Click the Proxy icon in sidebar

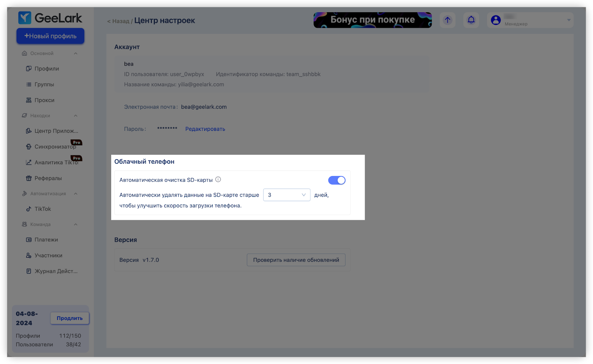(29, 100)
